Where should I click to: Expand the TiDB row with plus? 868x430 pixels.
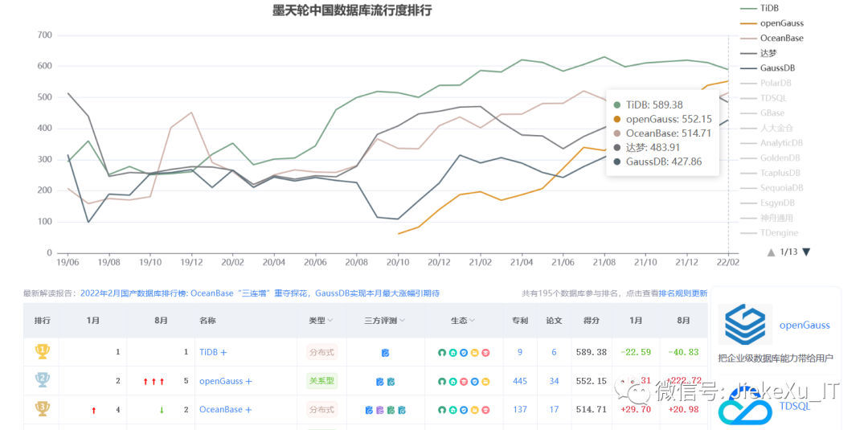click(223, 352)
